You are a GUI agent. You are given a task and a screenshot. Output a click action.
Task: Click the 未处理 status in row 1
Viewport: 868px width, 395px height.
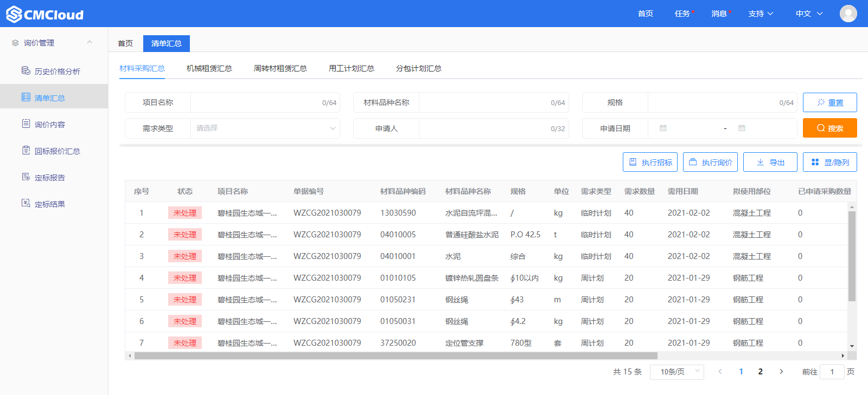pyautogui.click(x=185, y=213)
